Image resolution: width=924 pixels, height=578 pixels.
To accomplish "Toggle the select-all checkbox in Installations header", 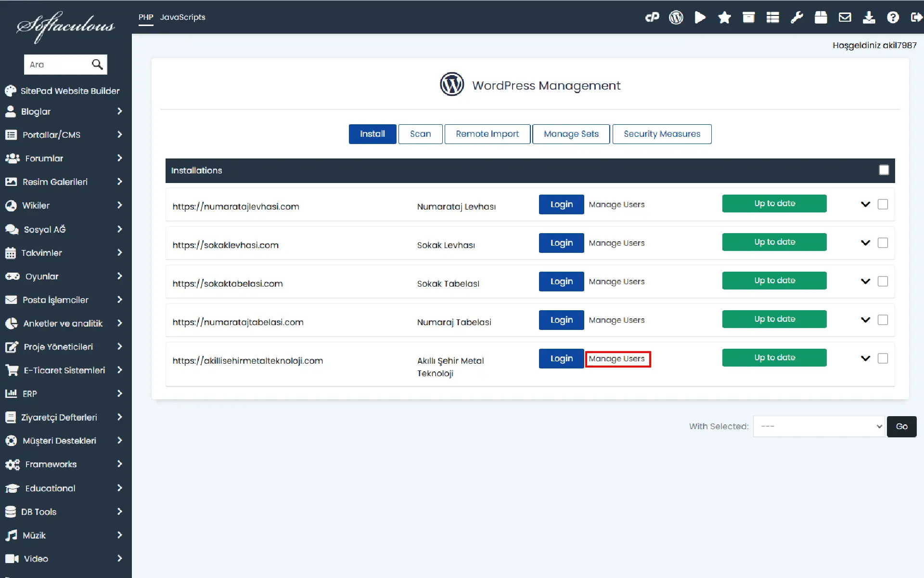I will (884, 170).
